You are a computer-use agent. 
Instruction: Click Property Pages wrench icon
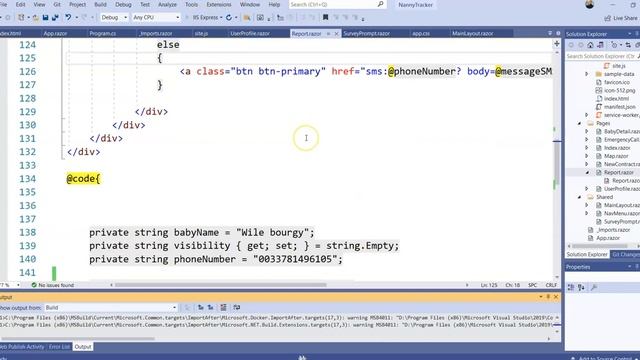pyautogui.click(x=594, y=288)
